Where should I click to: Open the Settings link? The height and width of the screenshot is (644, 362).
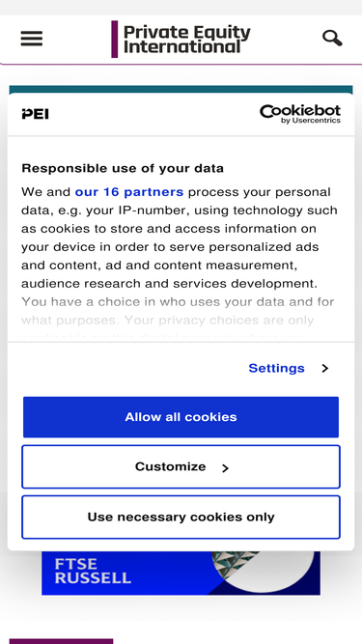[276, 368]
